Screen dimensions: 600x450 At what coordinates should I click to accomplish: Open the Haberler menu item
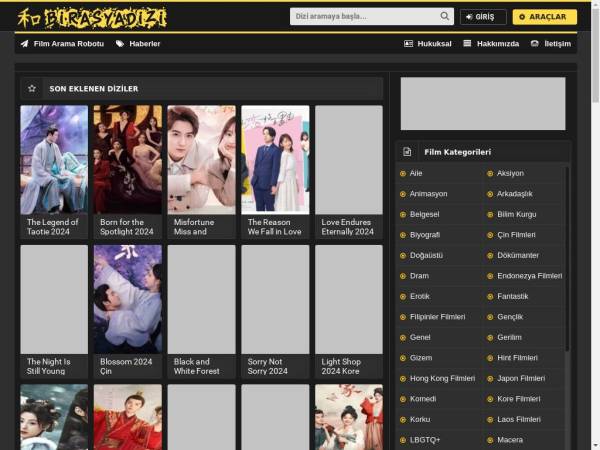pos(144,44)
